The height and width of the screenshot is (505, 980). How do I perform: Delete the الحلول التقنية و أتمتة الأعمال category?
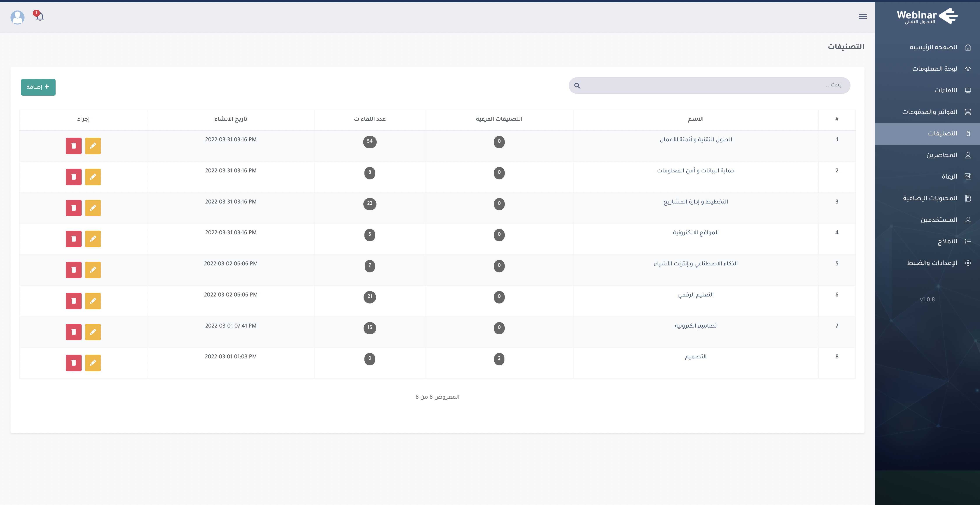pos(74,146)
